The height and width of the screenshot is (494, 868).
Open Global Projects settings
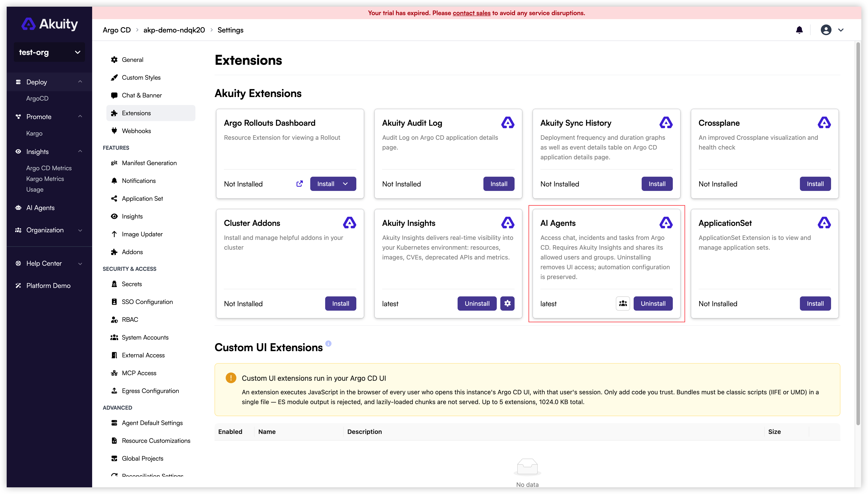(151, 458)
